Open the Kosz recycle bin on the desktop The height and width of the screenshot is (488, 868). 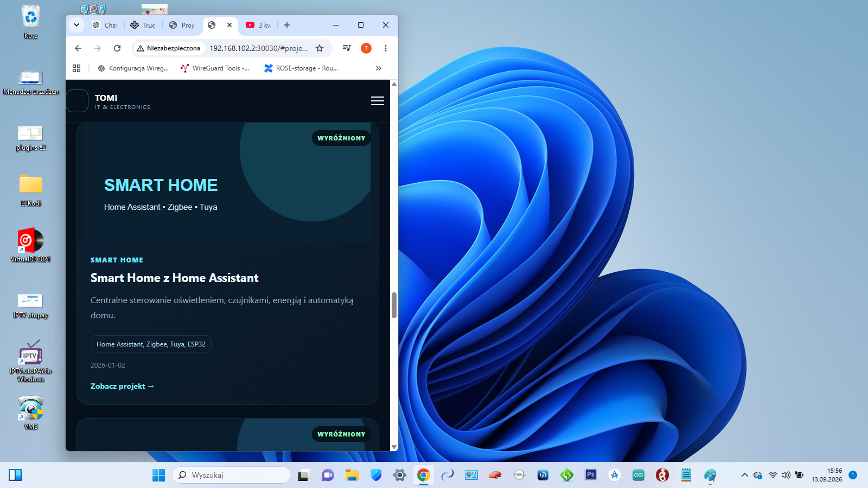pos(31,22)
